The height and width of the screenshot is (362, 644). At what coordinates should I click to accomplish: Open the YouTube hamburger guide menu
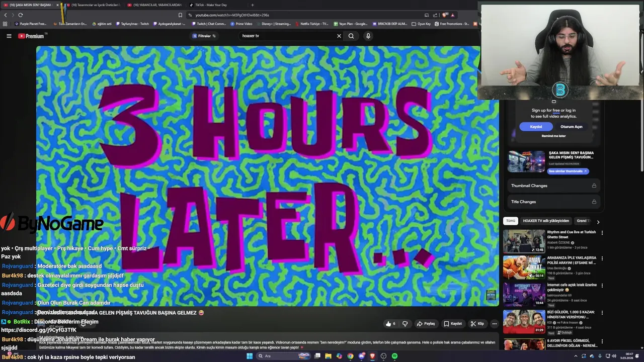point(9,36)
